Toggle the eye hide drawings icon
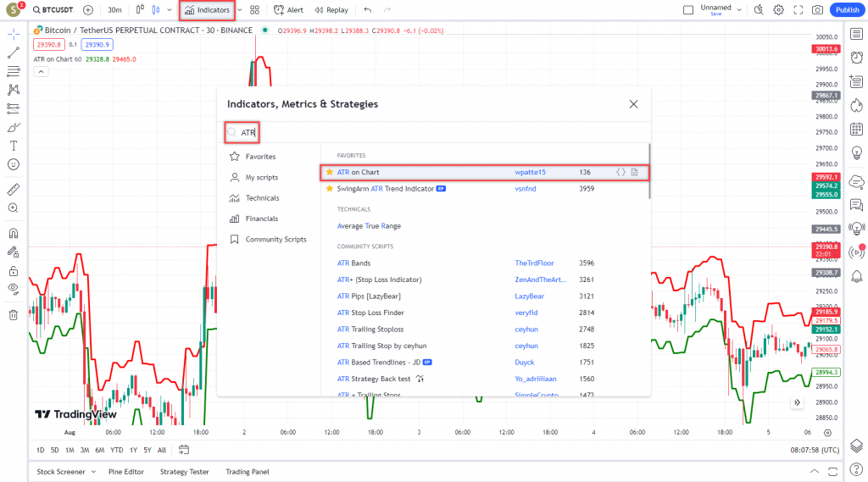Image resolution: width=868 pixels, height=482 pixels. coord(13,288)
